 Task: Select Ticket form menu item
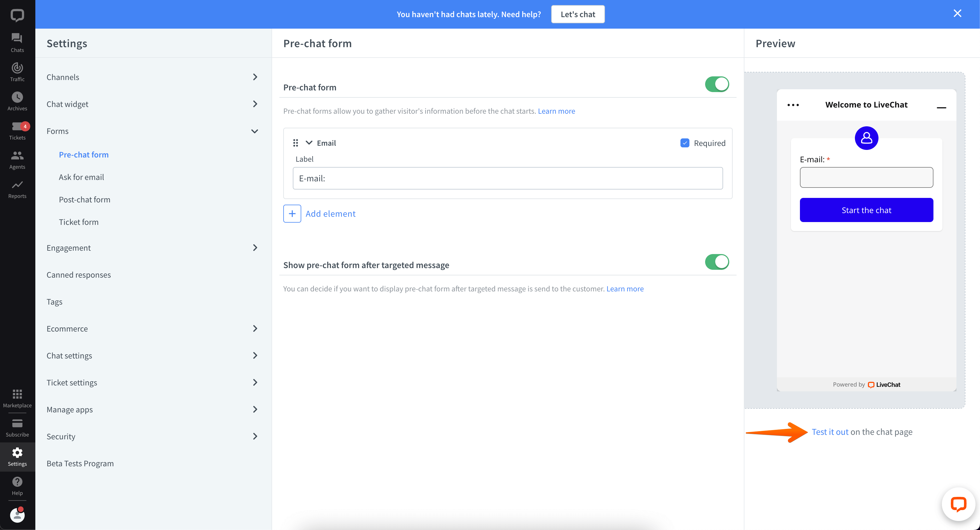pyautogui.click(x=79, y=222)
